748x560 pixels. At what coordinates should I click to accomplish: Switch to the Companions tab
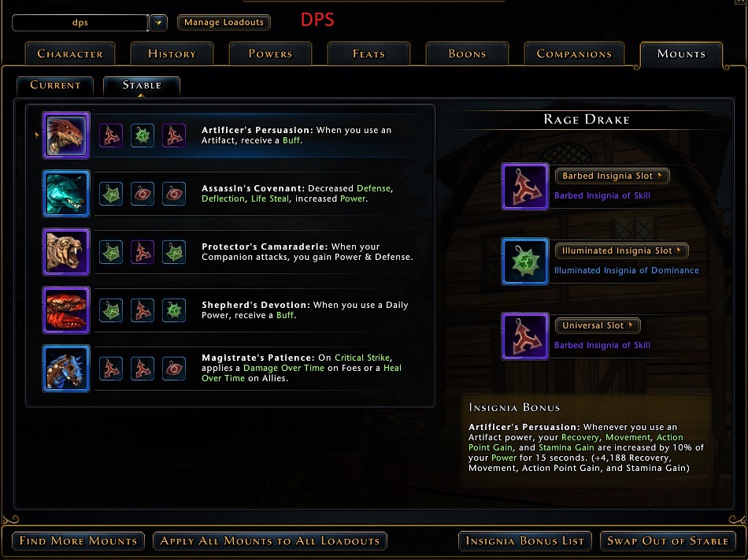[574, 54]
